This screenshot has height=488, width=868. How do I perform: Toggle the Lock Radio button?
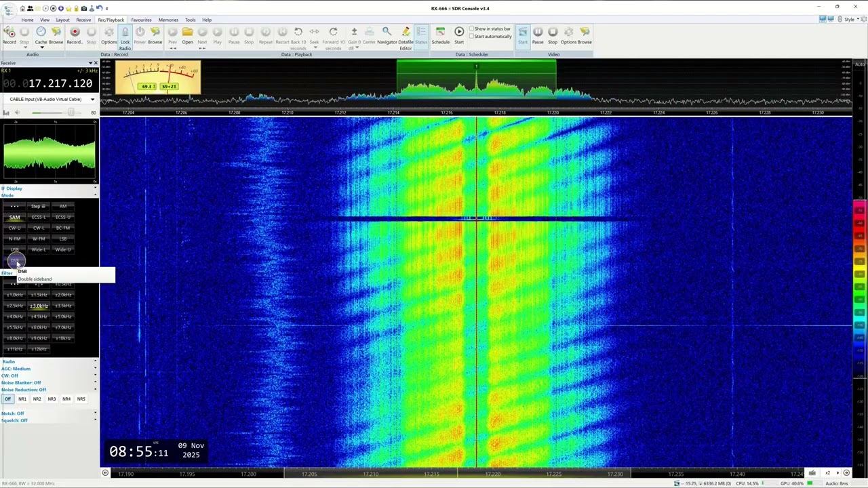[x=125, y=39]
